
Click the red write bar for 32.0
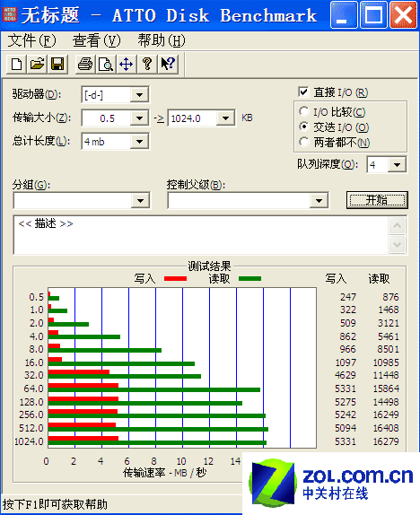[79, 371]
